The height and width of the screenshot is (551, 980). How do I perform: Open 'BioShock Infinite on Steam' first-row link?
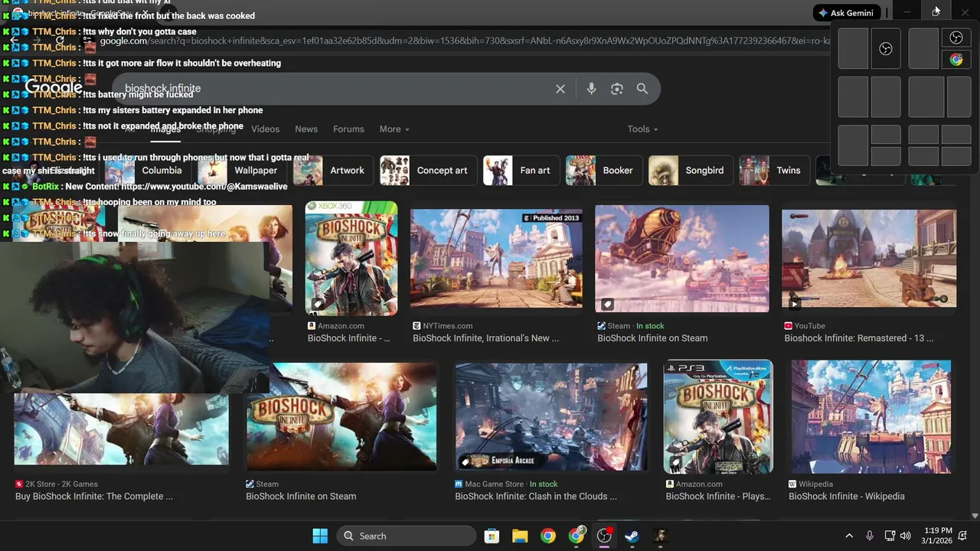tap(652, 338)
